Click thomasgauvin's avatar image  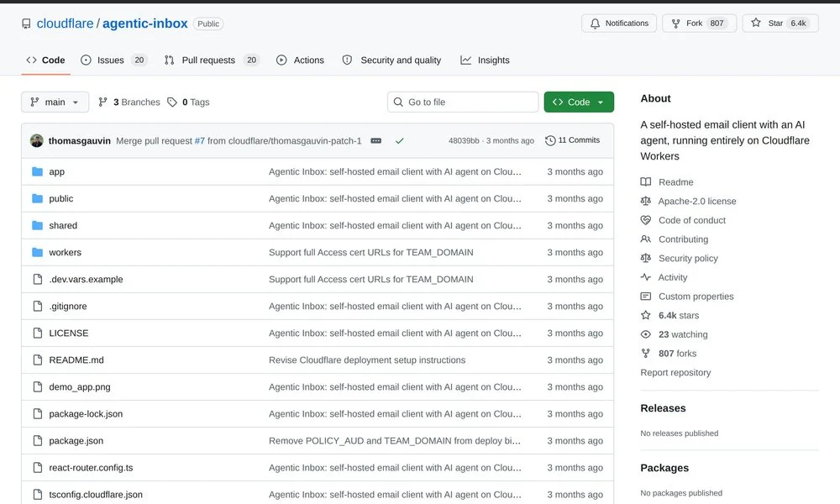(x=36, y=141)
